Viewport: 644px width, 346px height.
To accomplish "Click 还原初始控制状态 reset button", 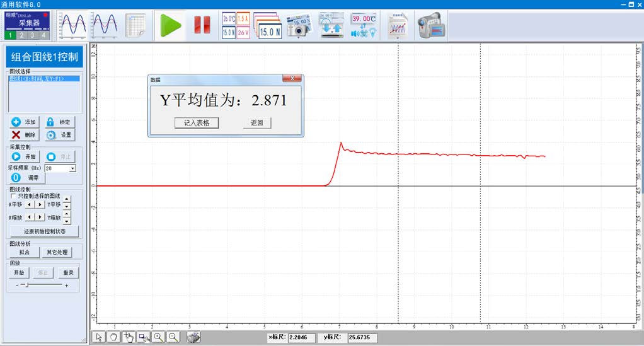I will (45, 231).
